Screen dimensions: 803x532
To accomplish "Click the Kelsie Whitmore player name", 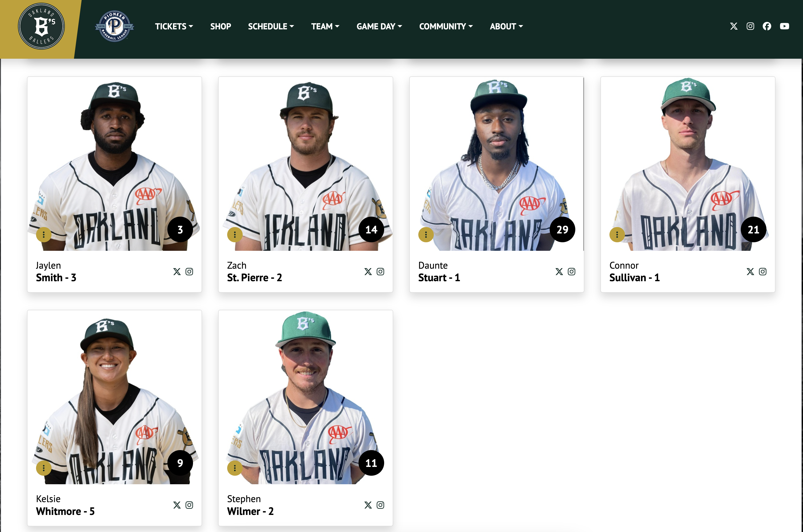I will point(65,505).
